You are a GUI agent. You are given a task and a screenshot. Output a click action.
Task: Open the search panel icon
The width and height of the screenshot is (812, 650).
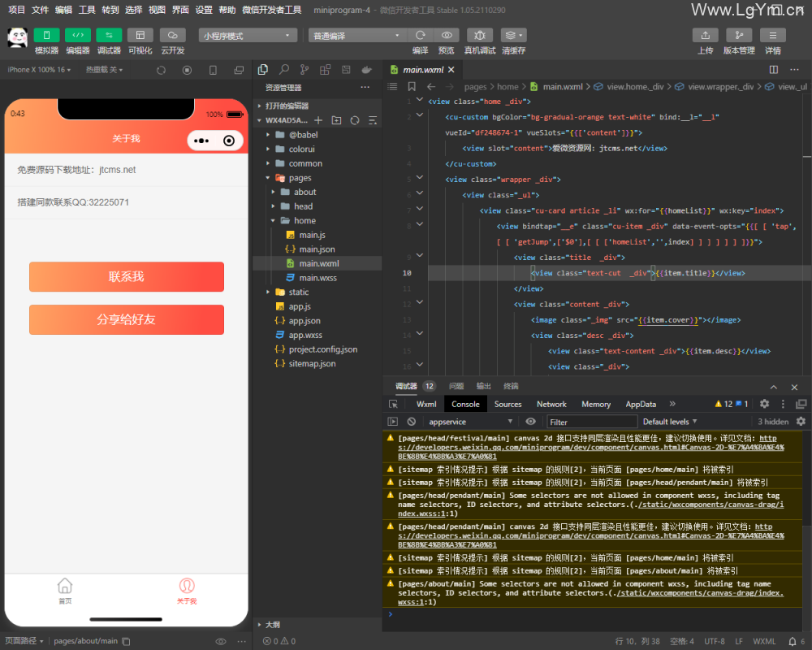283,69
